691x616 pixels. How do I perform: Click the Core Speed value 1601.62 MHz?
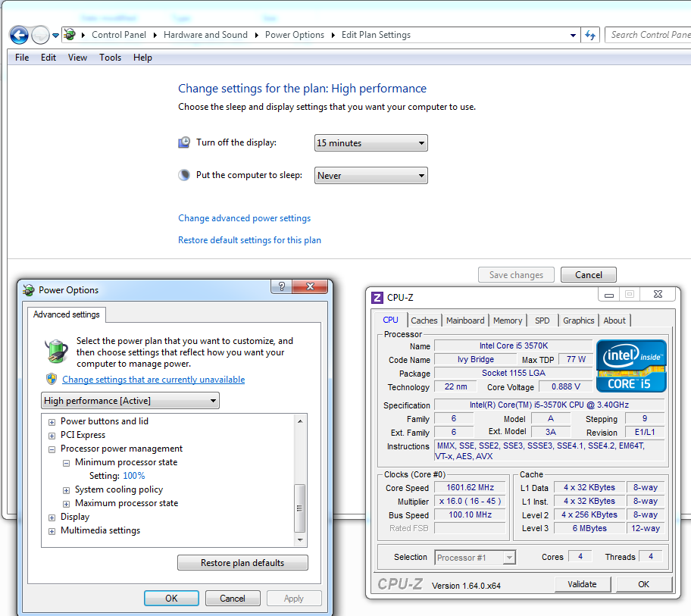pos(470,487)
